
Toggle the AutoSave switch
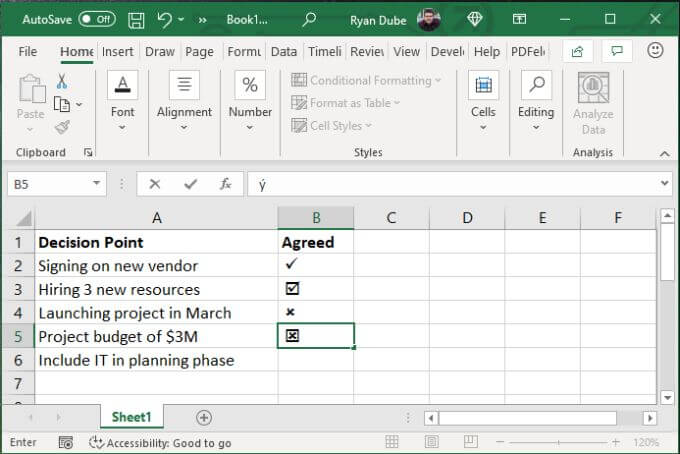[96, 18]
